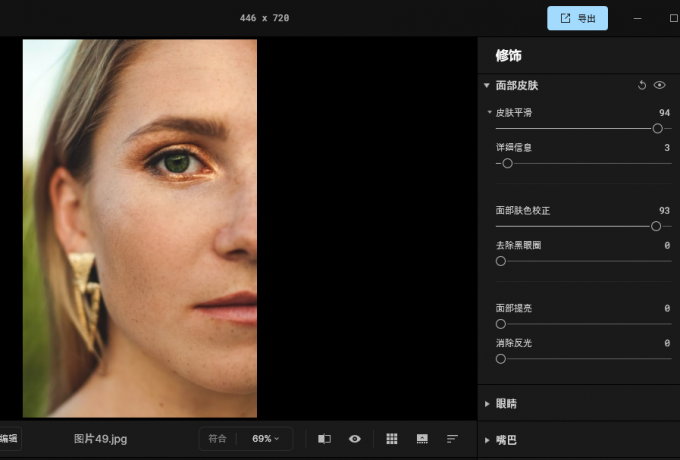The width and height of the screenshot is (680, 460).
Task: Click the 编辑 button at bottom left
Action: click(x=8, y=439)
